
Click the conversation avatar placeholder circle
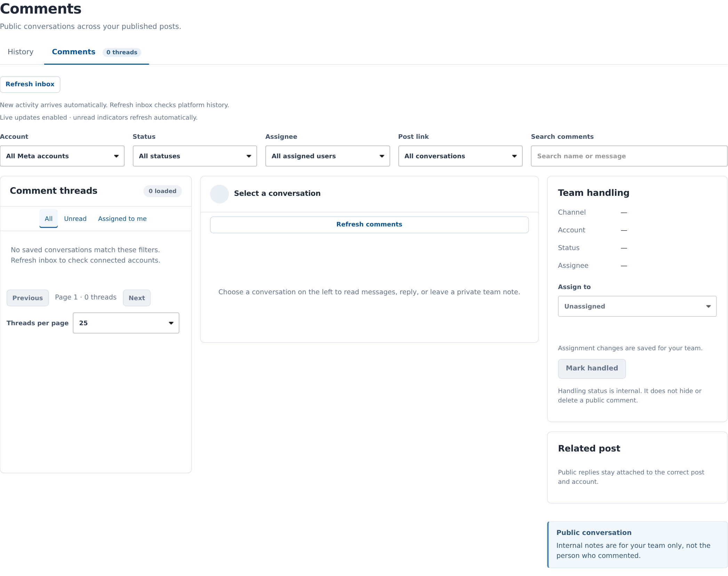click(219, 194)
